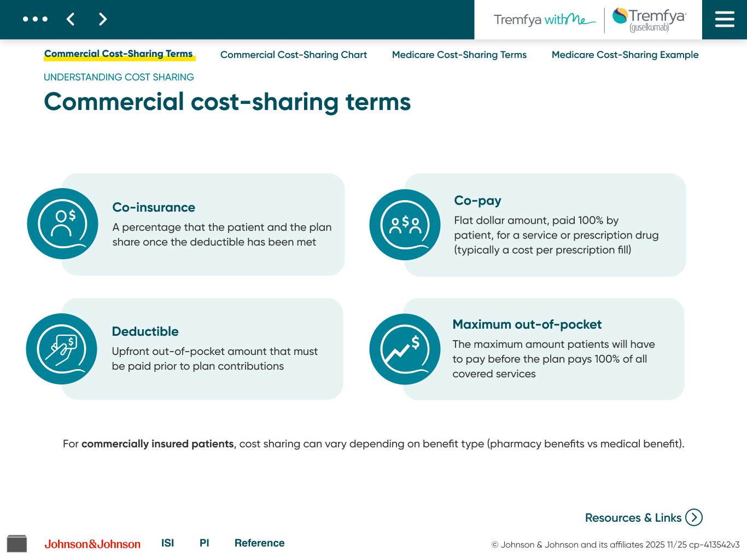Viewport: 747px width, 560px height.
Task: Switch to Commercial Cost-Sharing Chart
Action: click(294, 55)
